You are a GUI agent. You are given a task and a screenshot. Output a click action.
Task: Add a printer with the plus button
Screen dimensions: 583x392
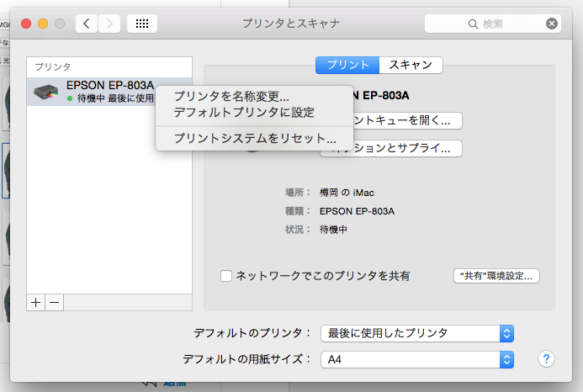[35, 302]
